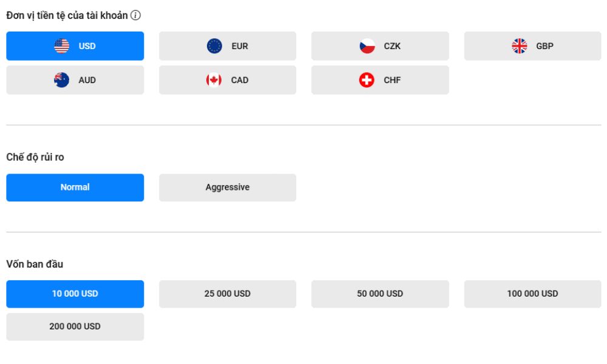Click the United Kingdom flag icon

[x=520, y=46]
